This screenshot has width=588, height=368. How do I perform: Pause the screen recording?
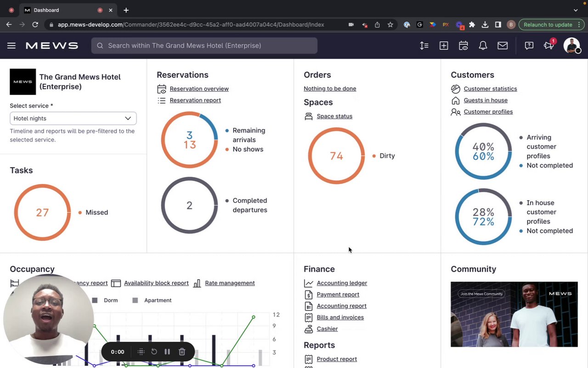(167, 351)
